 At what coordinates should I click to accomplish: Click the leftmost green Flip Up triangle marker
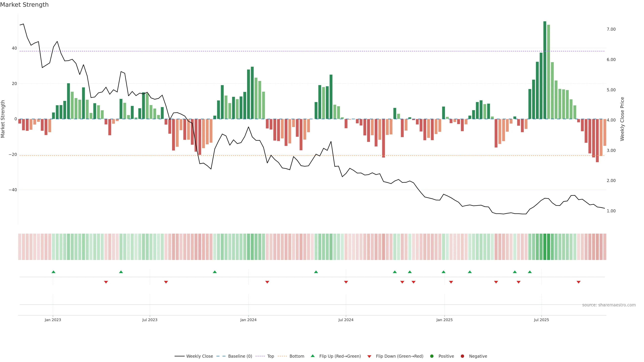coord(53,272)
